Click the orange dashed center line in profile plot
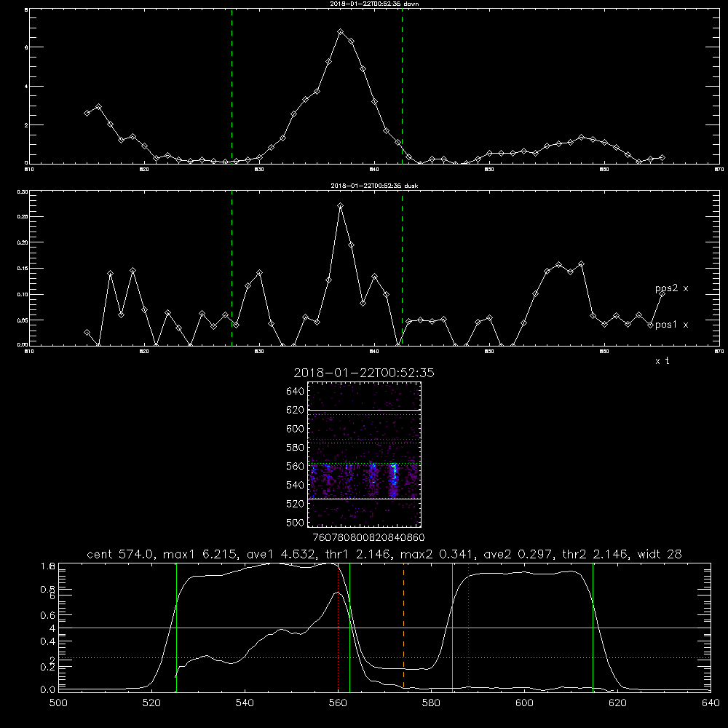Viewport: 728px width, 728px height. (403, 626)
